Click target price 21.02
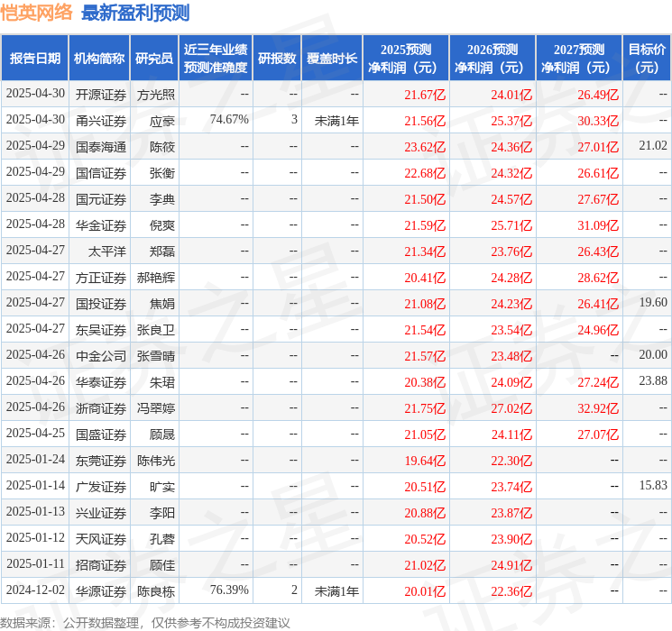The image size is (672, 631). click(x=653, y=146)
